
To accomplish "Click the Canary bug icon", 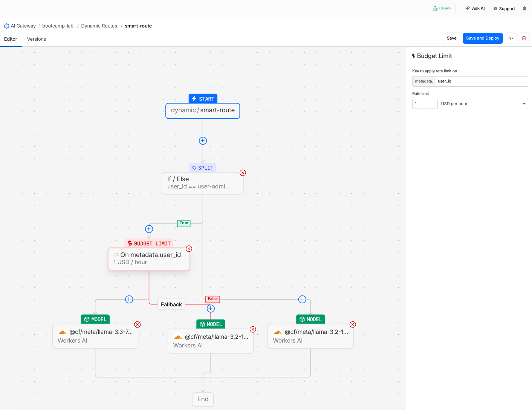I will pyautogui.click(x=435, y=8).
